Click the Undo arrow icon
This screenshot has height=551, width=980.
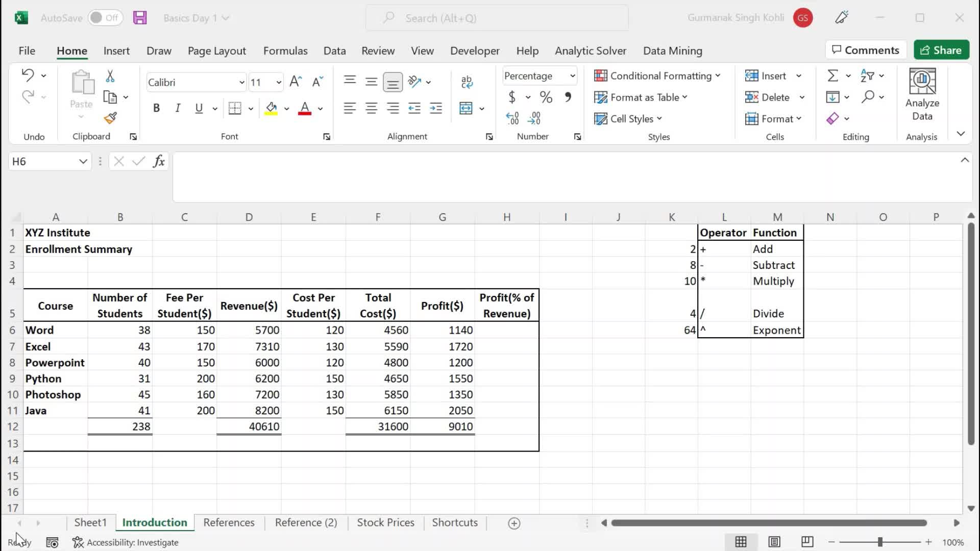[x=28, y=76]
